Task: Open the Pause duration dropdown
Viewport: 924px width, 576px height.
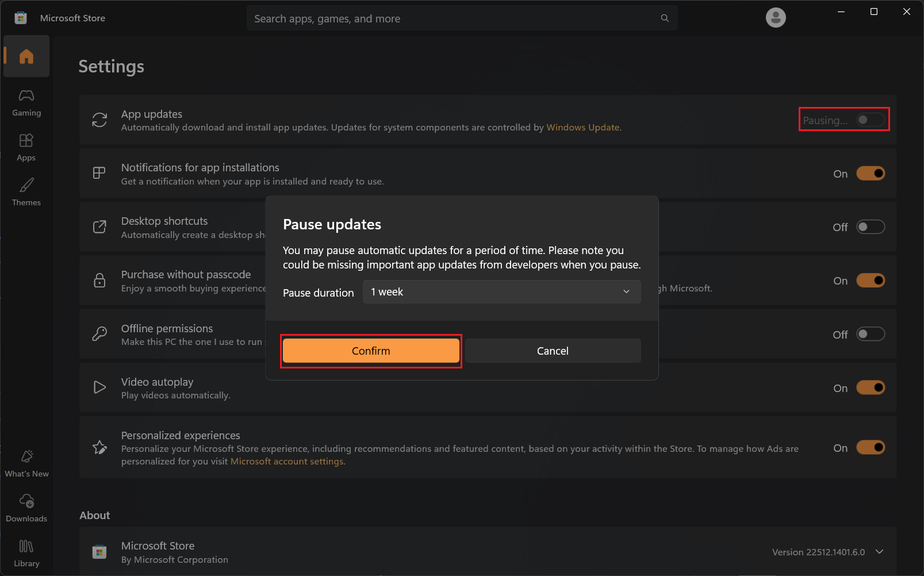Action: click(501, 292)
